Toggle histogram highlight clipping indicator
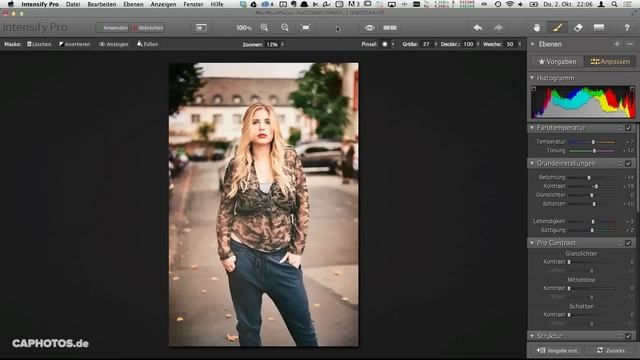 click(632, 89)
